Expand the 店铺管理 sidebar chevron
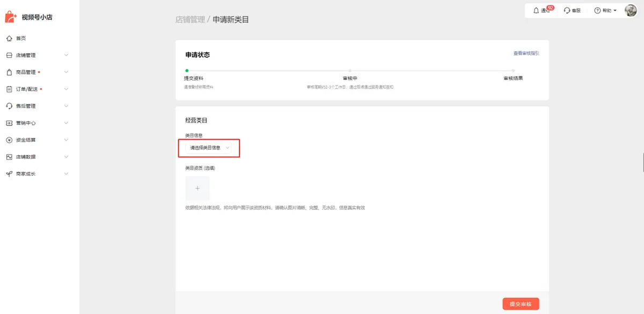The height and width of the screenshot is (314, 644). [66, 55]
